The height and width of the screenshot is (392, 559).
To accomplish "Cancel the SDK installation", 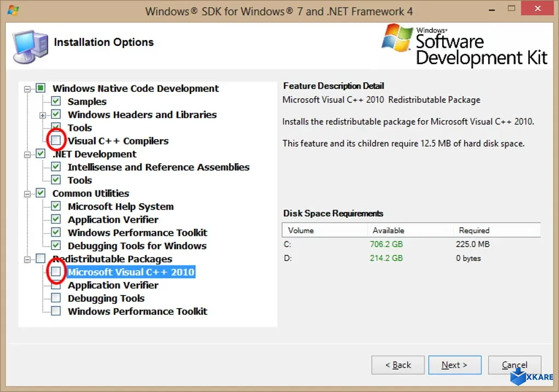I will tap(515, 365).
